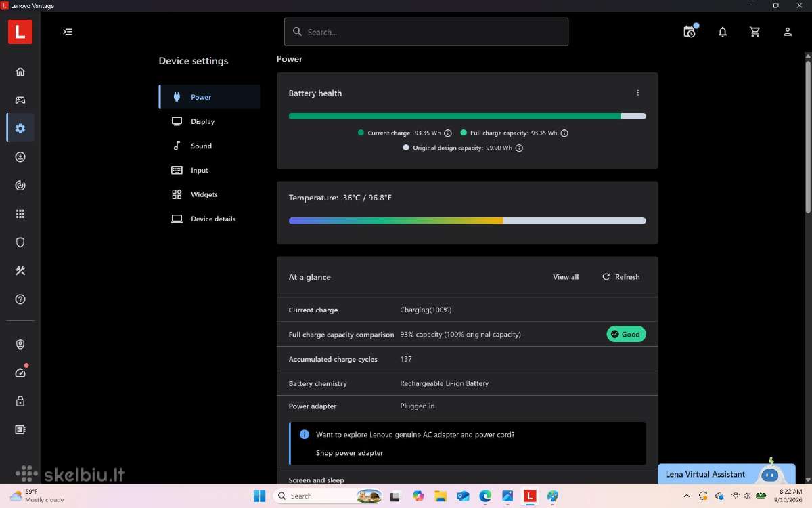Open File Explorer from taskbar
Screen dimensions: 812x508
coord(440,496)
